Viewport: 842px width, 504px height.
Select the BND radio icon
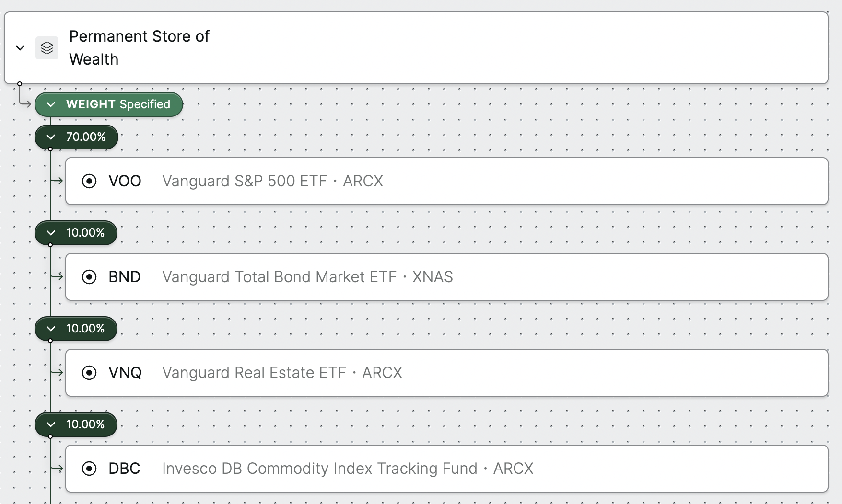coord(89,277)
